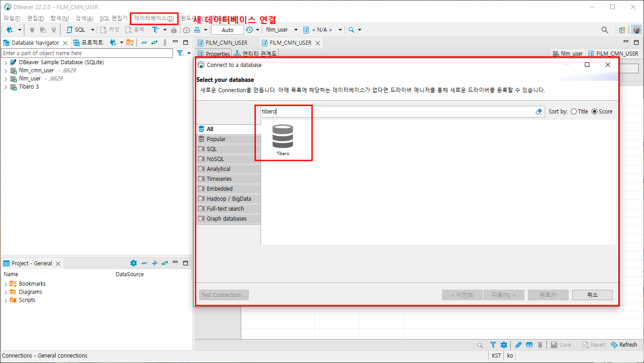Viewport: 644px width, 363px height.
Task: Click the transaction lock icon in toolbar
Action: click(x=174, y=30)
